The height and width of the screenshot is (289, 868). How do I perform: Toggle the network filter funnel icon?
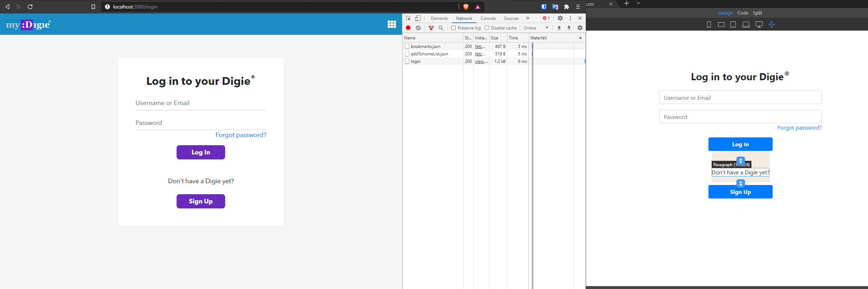(x=431, y=28)
